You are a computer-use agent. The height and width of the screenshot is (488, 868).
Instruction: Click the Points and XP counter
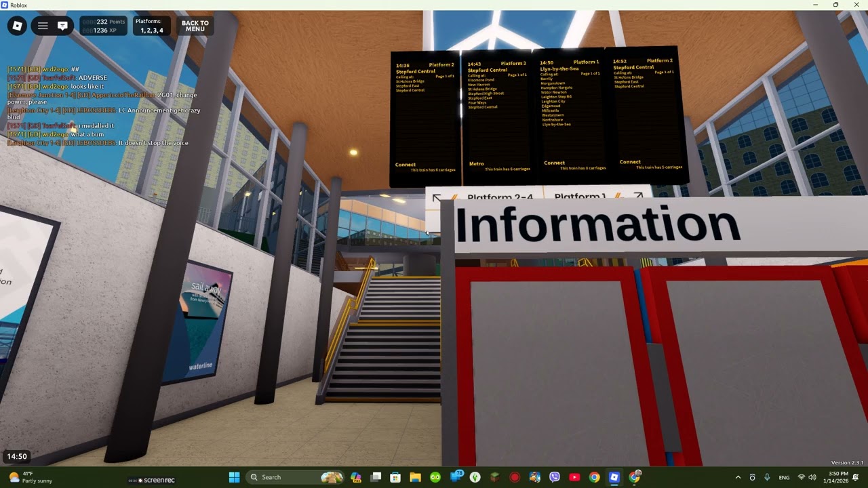[103, 26]
